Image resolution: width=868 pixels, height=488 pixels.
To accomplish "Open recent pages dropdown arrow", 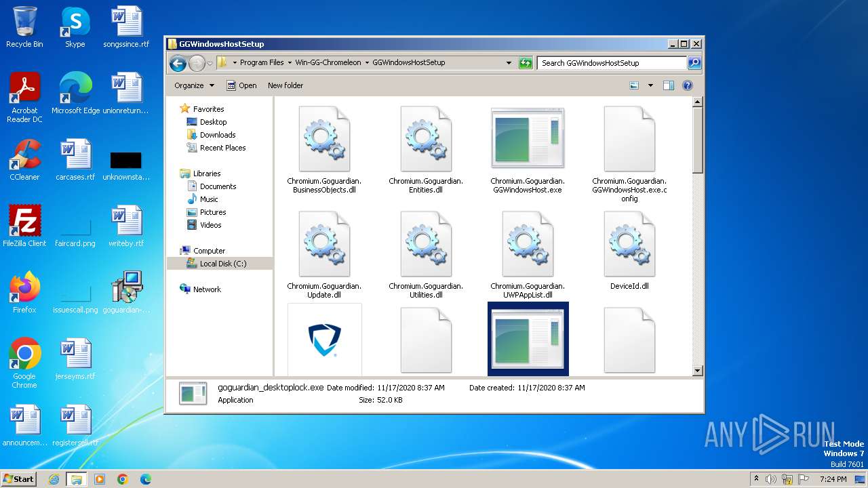I will pos(210,63).
